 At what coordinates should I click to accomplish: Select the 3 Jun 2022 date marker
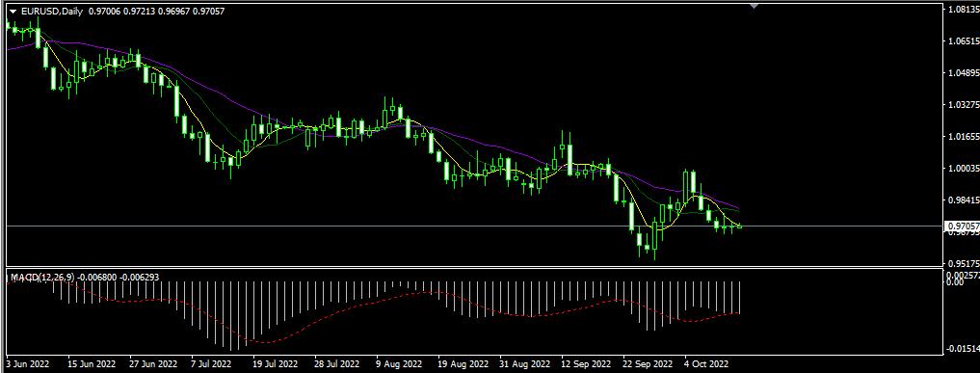click(27, 362)
